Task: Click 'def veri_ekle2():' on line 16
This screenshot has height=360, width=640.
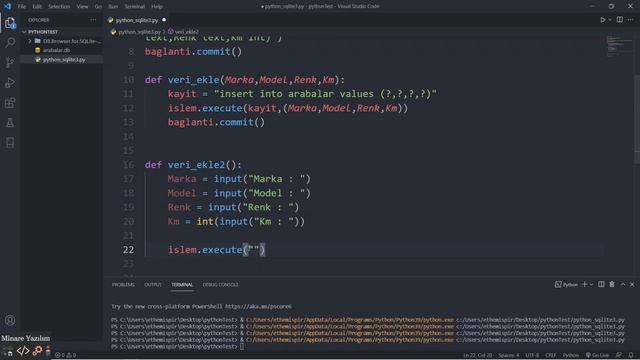Action: click(x=193, y=165)
